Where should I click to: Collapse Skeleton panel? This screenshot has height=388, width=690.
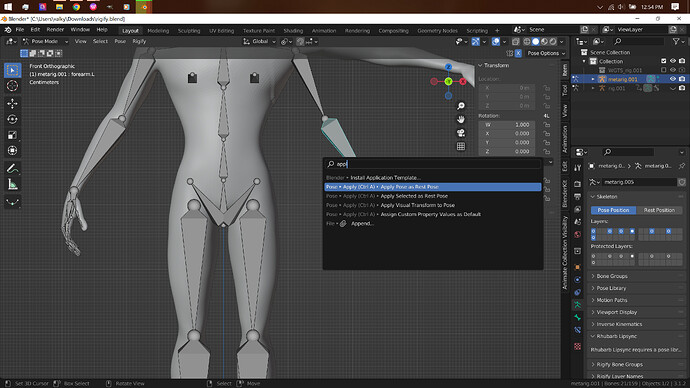(x=606, y=197)
